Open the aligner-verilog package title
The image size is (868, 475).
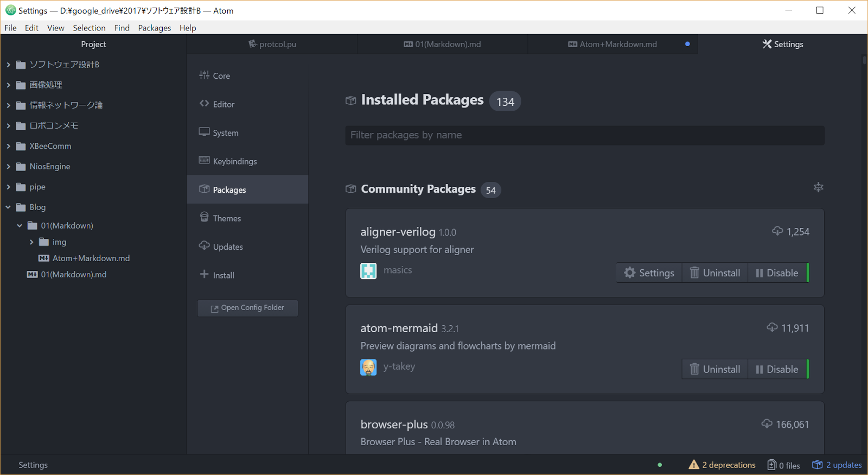coord(398,232)
